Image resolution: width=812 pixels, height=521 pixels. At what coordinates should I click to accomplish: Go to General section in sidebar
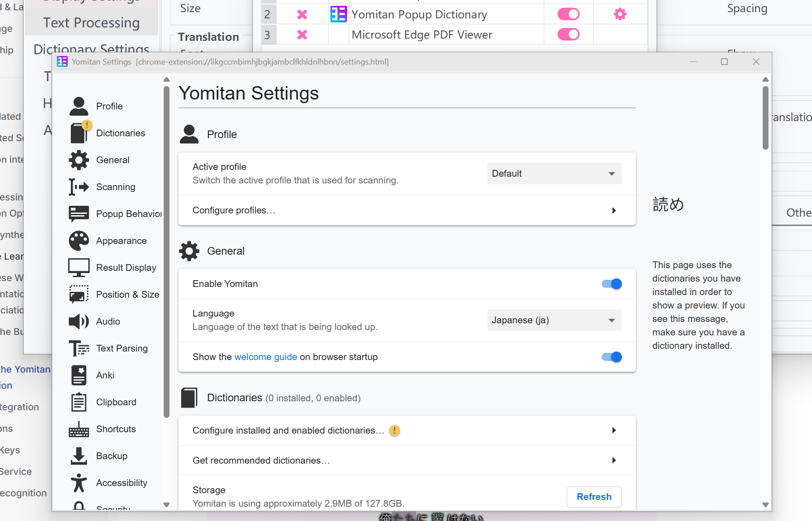click(113, 160)
